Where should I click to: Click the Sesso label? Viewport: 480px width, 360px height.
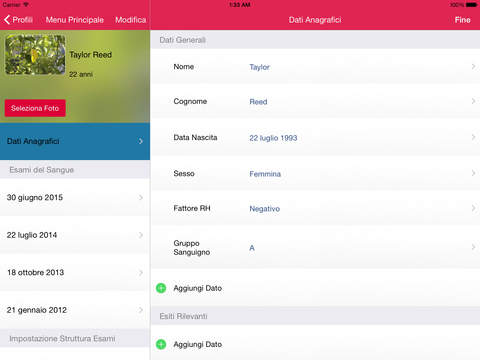point(184,173)
